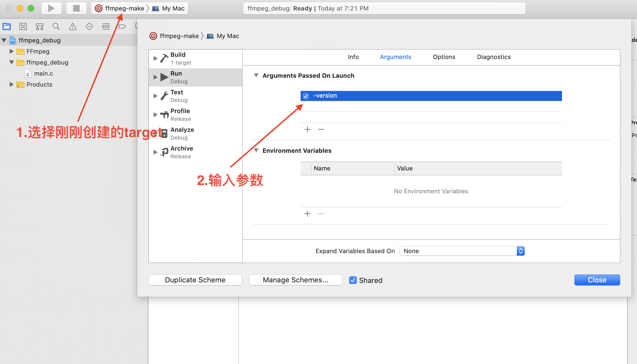
Task: Click the Manage Schemes button
Action: pos(295,280)
